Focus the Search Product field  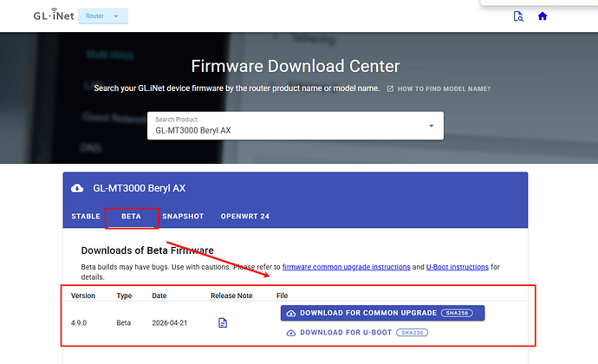click(x=296, y=126)
